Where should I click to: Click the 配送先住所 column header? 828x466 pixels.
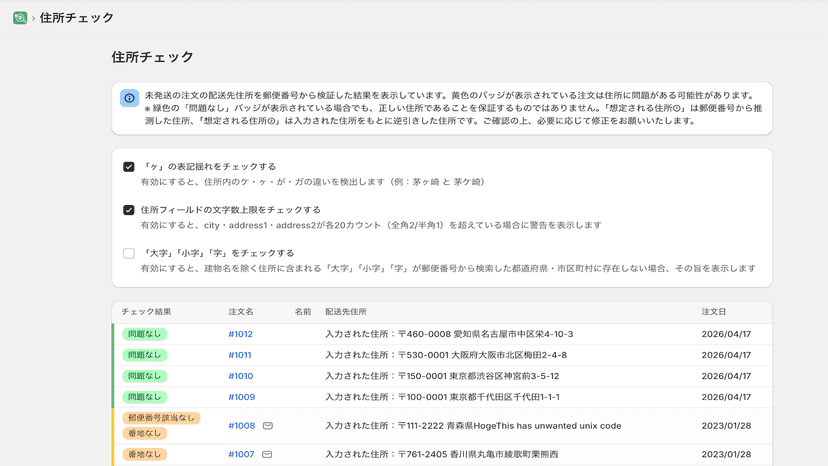tap(346, 312)
